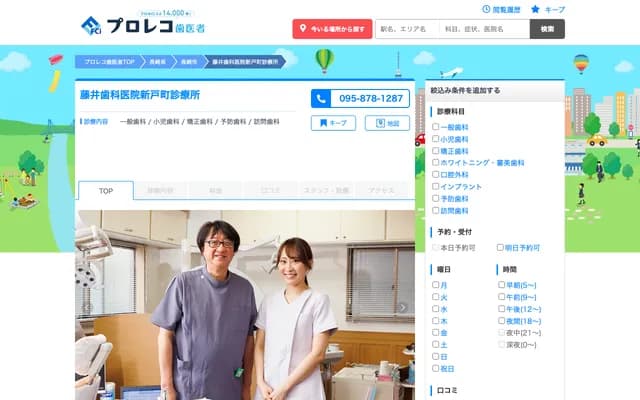The image size is (640, 400).
Task: Enable the インプラント filter checkbox
Action: [x=436, y=184]
